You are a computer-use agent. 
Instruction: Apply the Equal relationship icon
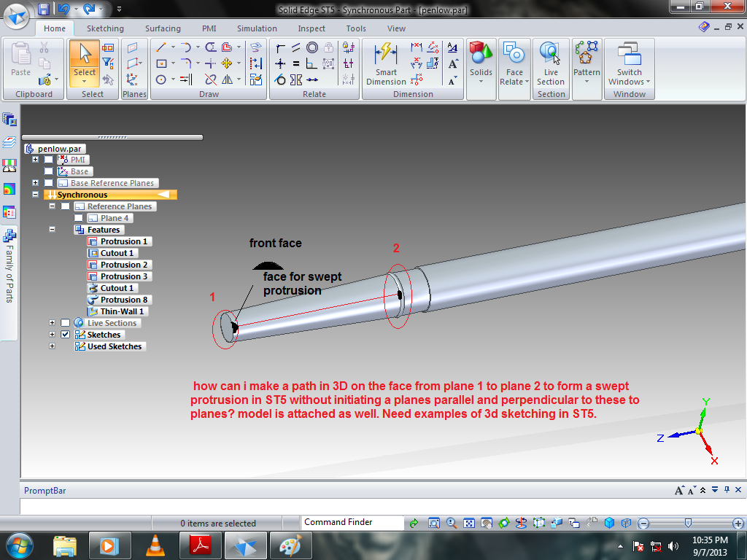296,63
